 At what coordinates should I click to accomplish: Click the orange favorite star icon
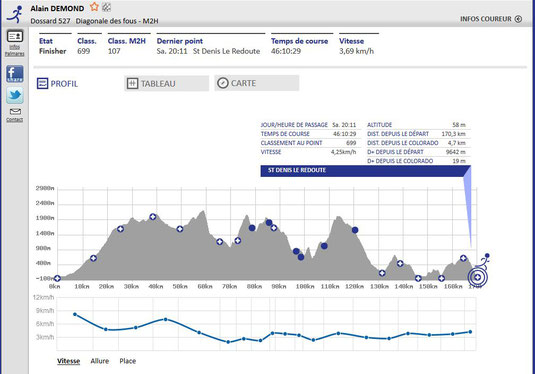click(x=94, y=7)
